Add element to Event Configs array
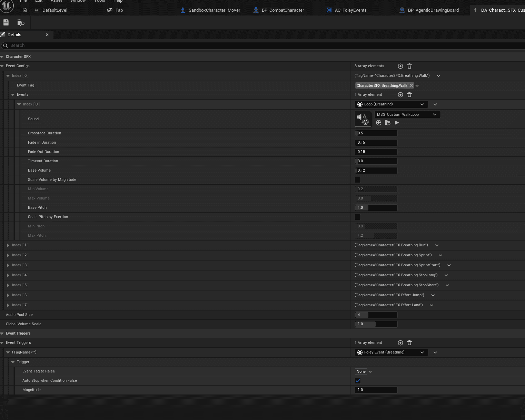Viewport: 525px width, 420px height. coord(400,66)
